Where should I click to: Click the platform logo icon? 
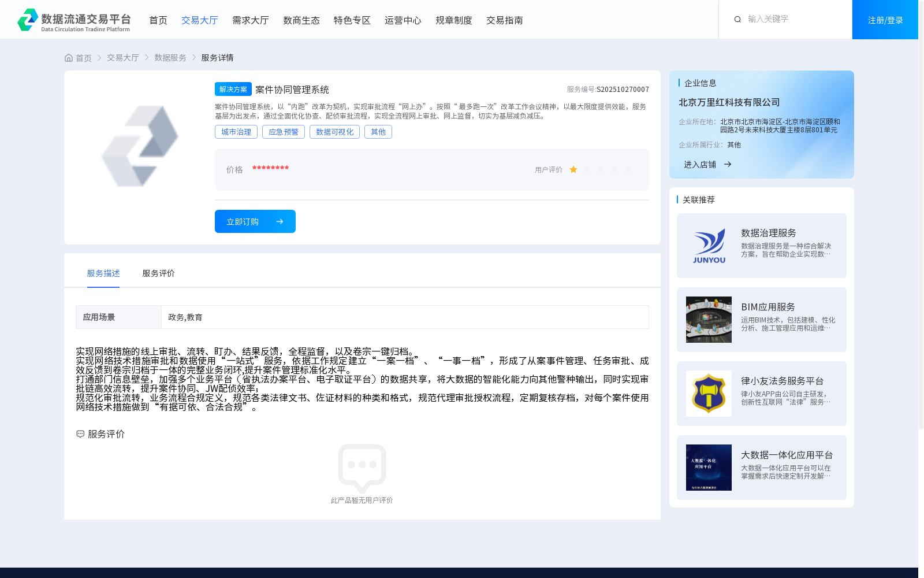[28, 20]
